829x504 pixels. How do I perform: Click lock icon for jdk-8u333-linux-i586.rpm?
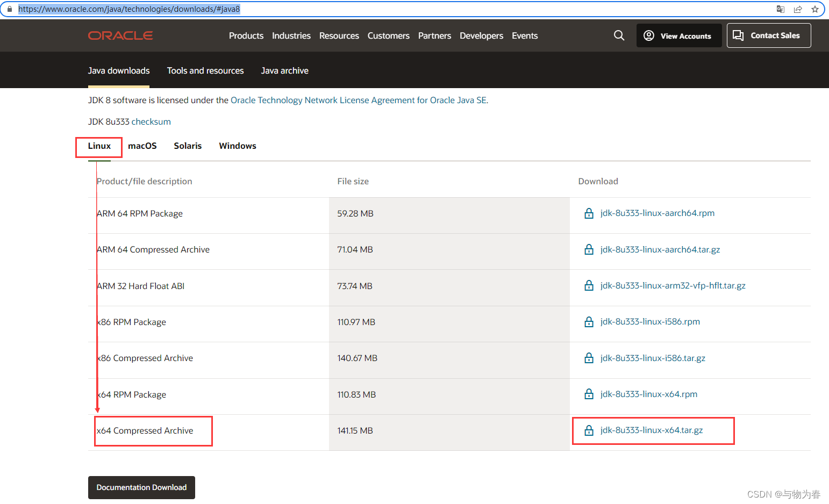pos(589,322)
